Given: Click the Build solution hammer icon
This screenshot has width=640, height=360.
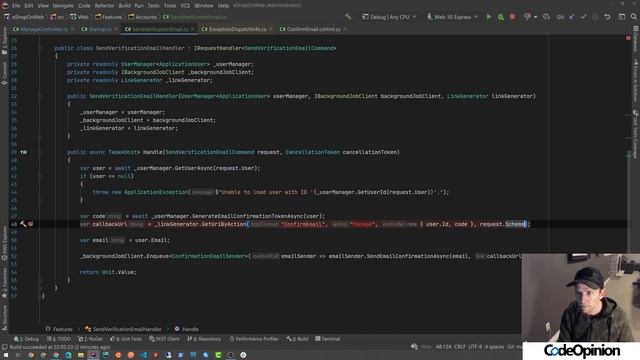Looking at the screenshot, I should pos(348,17).
